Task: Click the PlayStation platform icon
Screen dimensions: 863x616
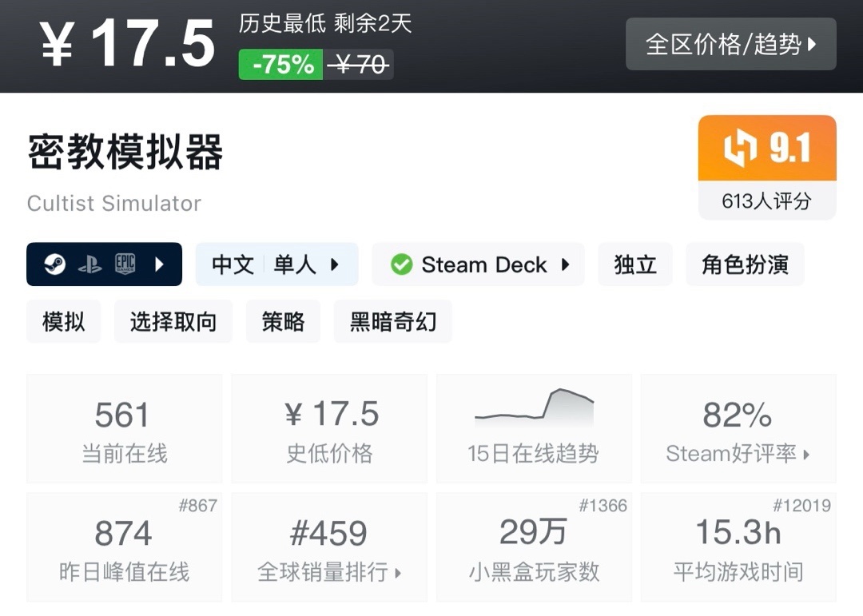Action: (89, 264)
